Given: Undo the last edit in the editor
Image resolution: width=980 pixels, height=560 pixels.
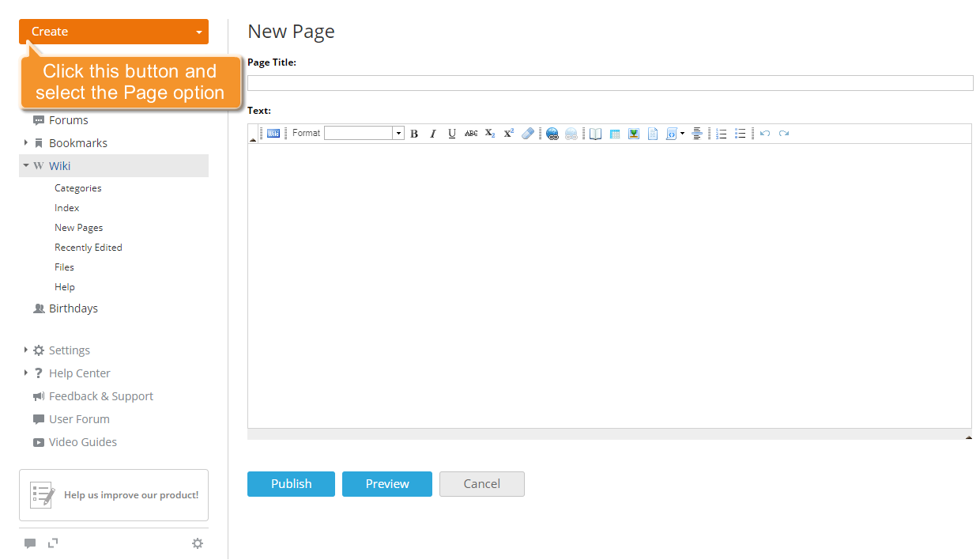Looking at the screenshot, I should coord(765,134).
